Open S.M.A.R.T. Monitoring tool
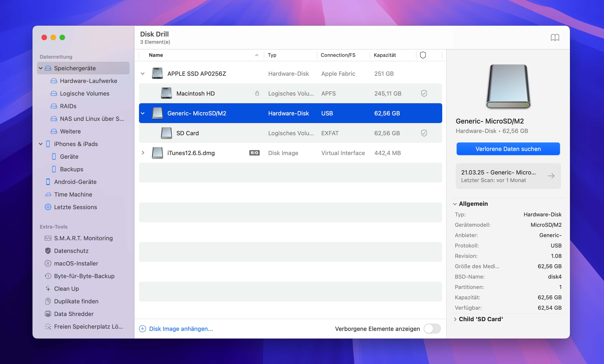Image resolution: width=604 pixels, height=364 pixels. pyautogui.click(x=83, y=238)
